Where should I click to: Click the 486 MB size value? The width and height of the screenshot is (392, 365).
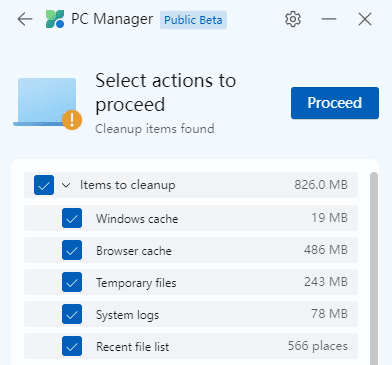(326, 250)
